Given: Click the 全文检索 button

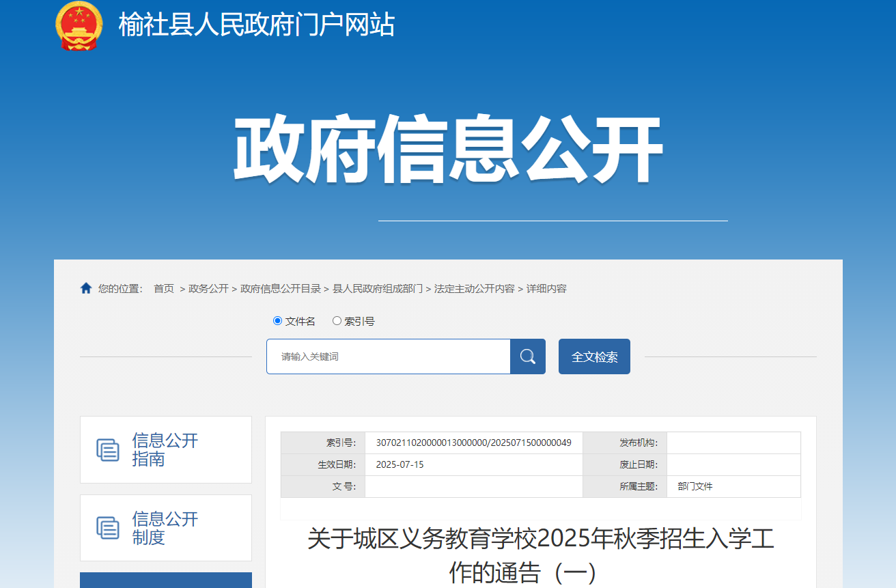Looking at the screenshot, I should tap(594, 356).
